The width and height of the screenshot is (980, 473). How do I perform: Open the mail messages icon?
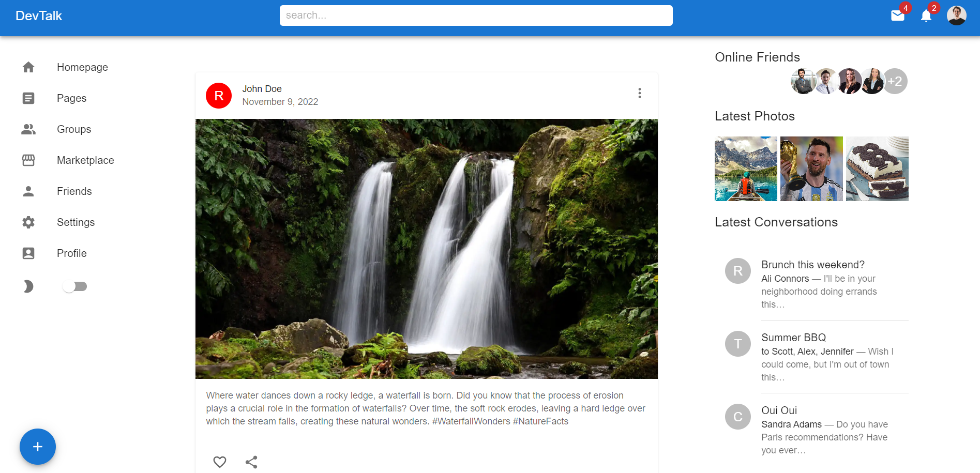tap(897, 16)
